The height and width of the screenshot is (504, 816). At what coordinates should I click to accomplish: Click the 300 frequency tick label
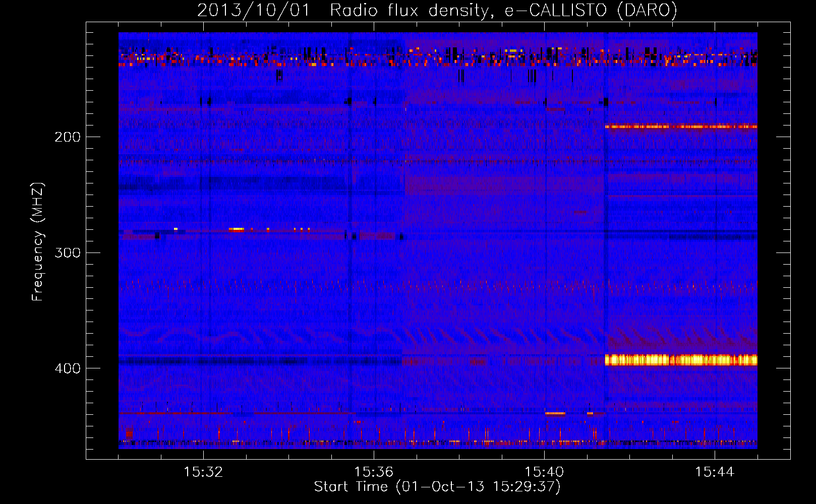click(67, 253)
